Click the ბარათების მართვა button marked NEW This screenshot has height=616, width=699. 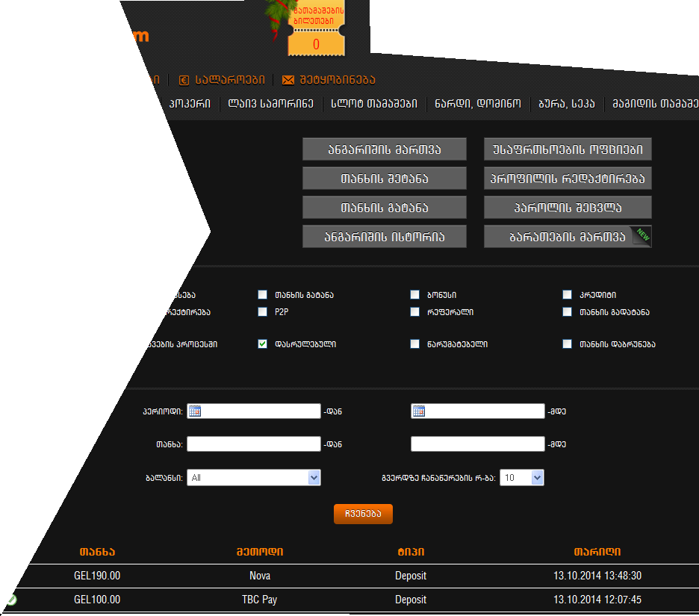(568, 236)
